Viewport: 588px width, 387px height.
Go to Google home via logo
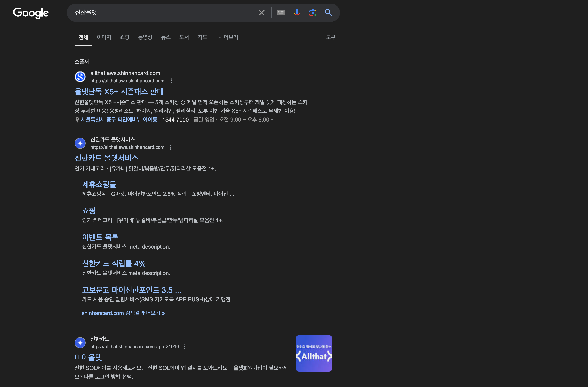pyautogui.click(x=31, y=13)
